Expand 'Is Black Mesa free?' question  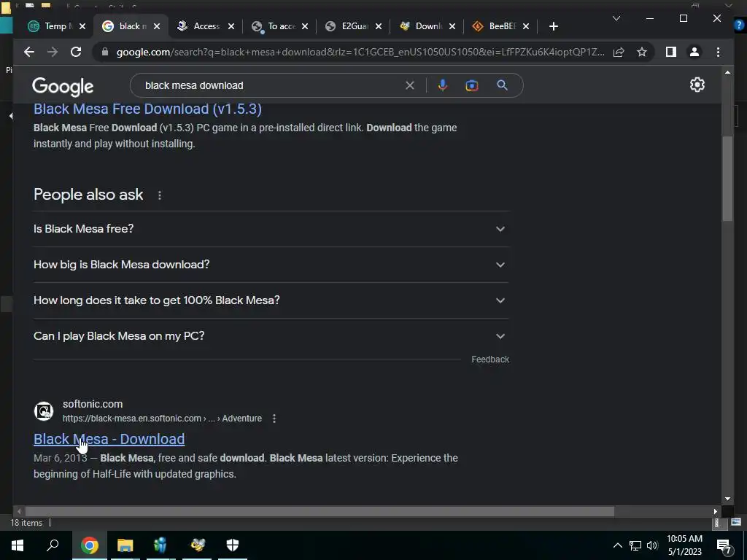point(271,229)
